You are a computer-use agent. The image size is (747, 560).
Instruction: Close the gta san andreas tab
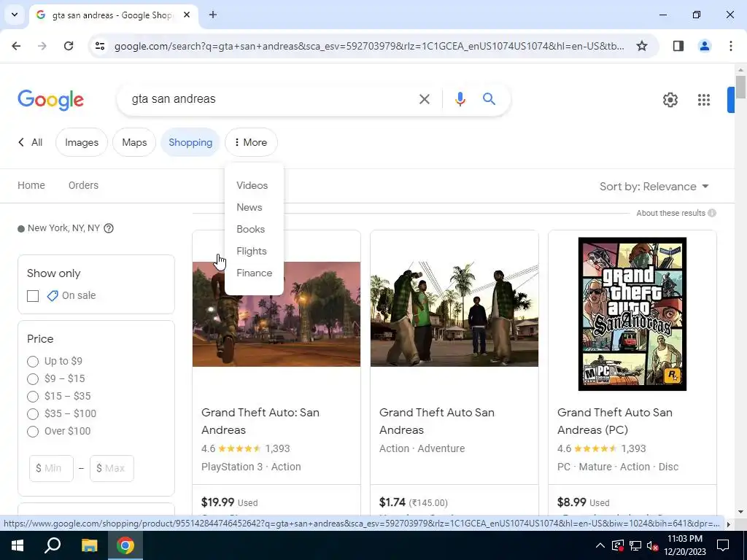(x=187, y=15)
